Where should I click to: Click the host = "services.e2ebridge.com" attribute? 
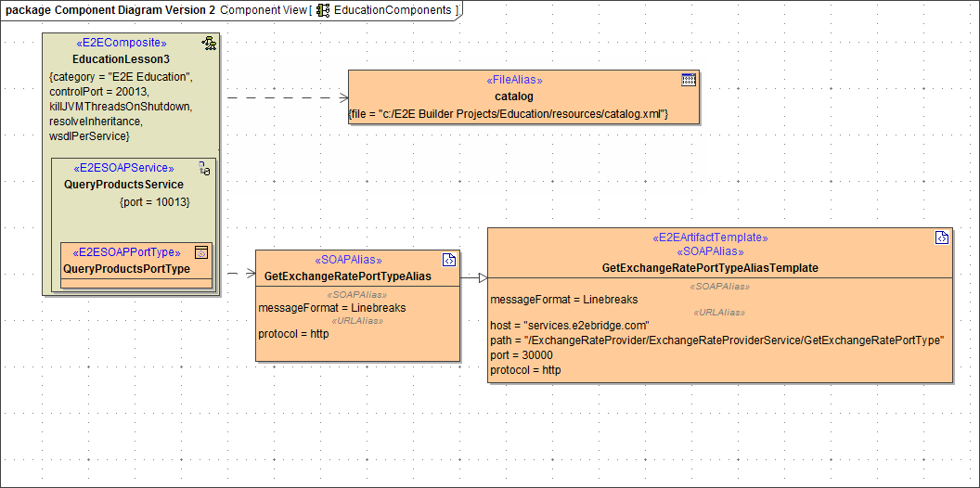[x=569, y=326]
